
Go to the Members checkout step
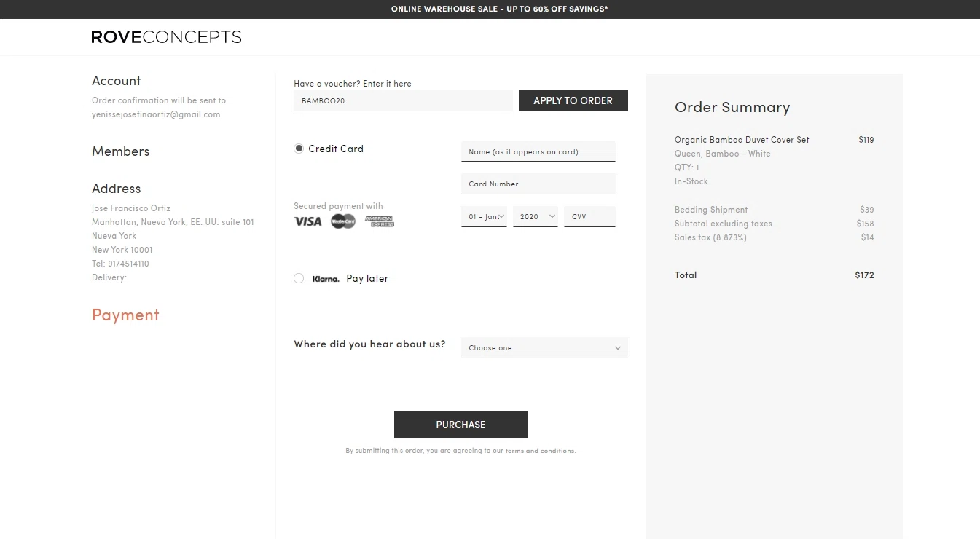pos(121,151)
